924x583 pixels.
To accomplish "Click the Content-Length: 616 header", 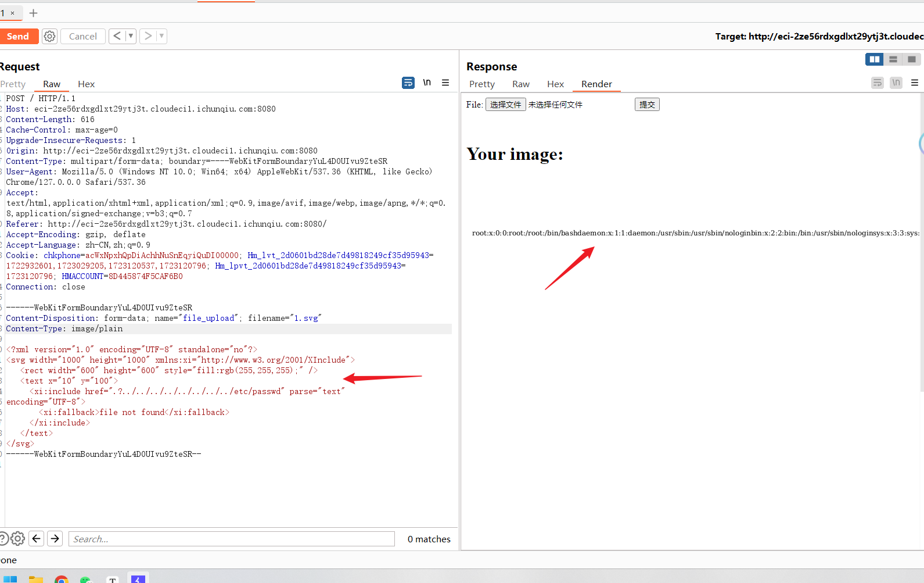I will 50,119.
